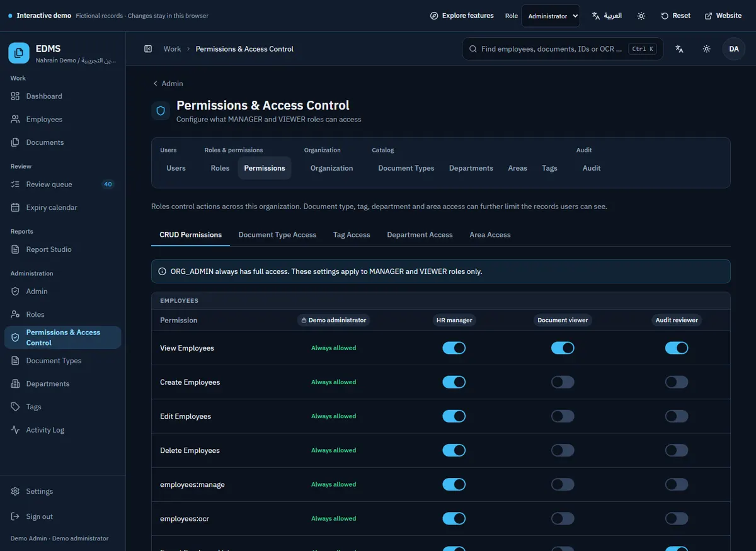Switch to Area Access tab
The image size is (756, 551).
[x=490, y=235]
